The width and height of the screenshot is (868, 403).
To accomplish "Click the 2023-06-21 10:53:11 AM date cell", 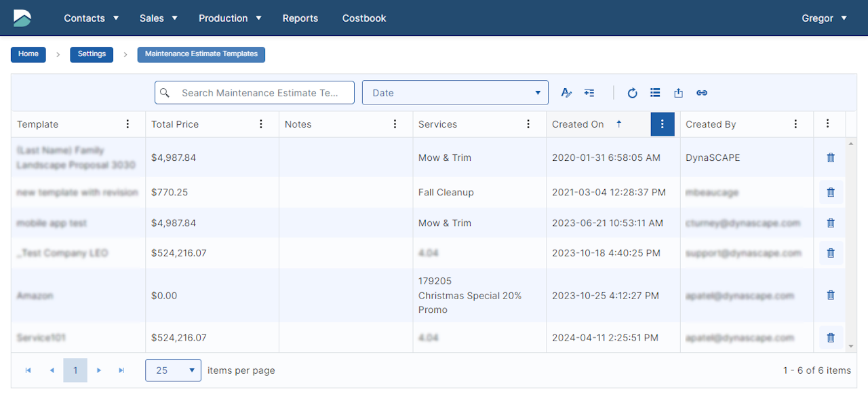I will [x=608, y=223].
